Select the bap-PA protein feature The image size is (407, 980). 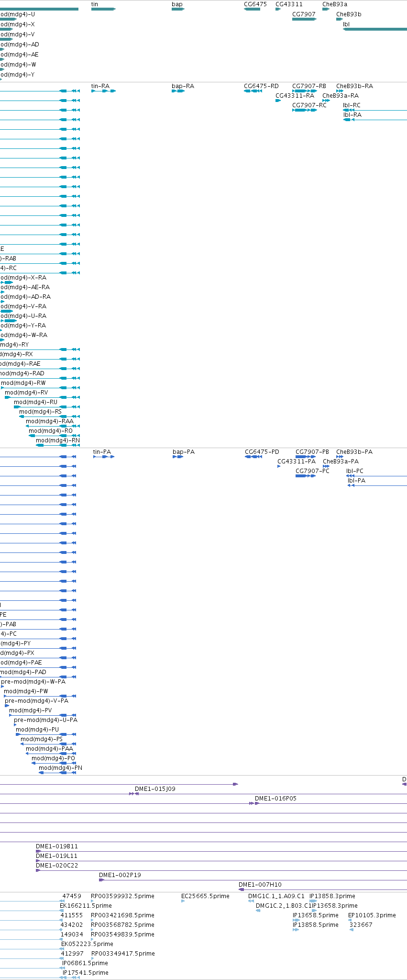(178, 457)
